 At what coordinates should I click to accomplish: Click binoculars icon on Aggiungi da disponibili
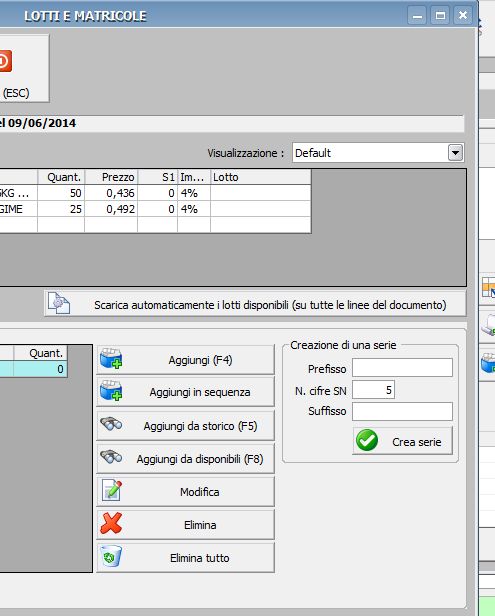(111, 457)
